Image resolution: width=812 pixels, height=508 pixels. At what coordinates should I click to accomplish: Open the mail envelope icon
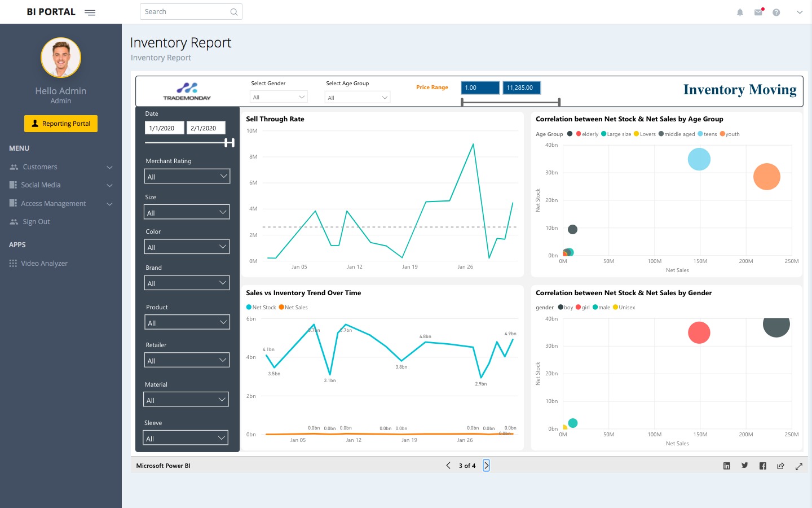(x=758, y=12)
